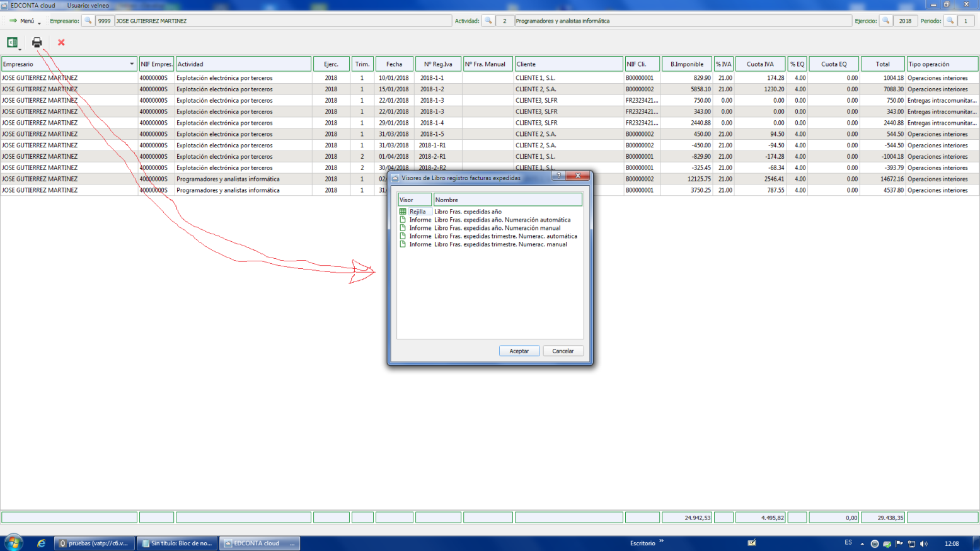
Task: Expand the Empresario column dropdown arrow
Action: 132,64
